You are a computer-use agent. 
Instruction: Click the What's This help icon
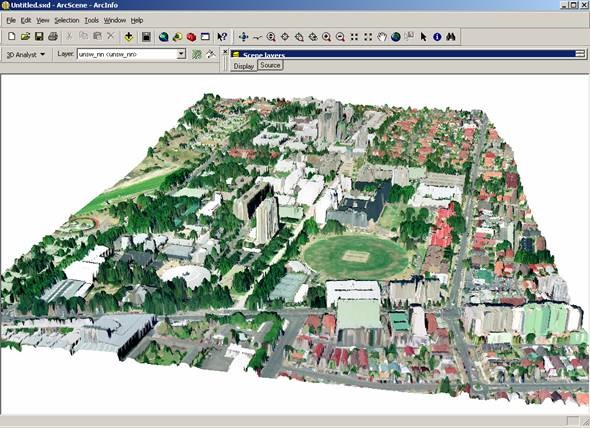coord(222,37)
